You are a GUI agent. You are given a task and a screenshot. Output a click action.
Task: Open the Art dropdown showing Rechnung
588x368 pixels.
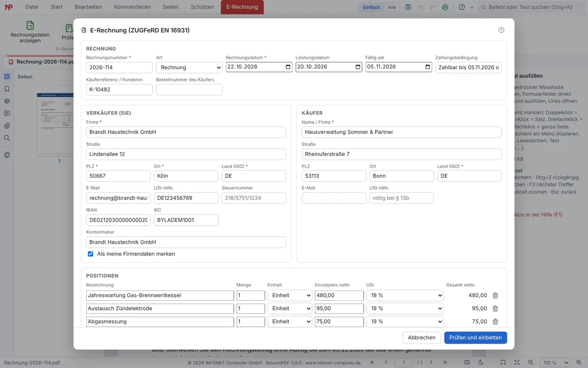point(189,68)
